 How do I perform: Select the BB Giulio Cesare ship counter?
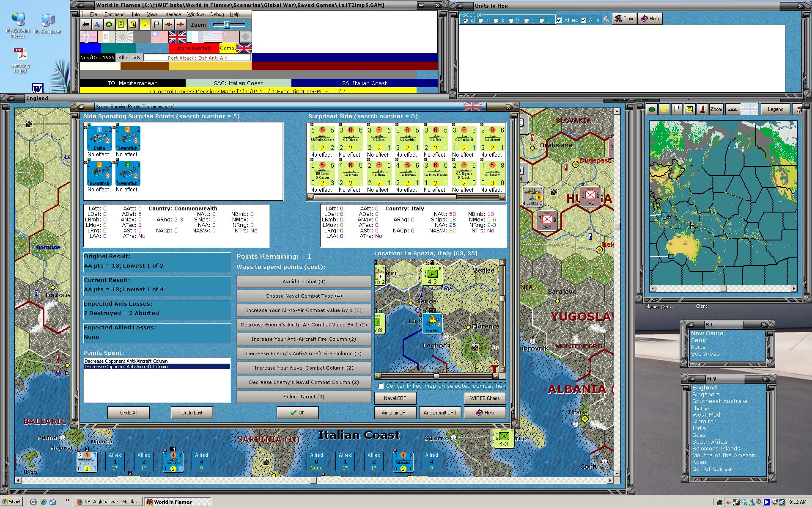tap(322, 139)
